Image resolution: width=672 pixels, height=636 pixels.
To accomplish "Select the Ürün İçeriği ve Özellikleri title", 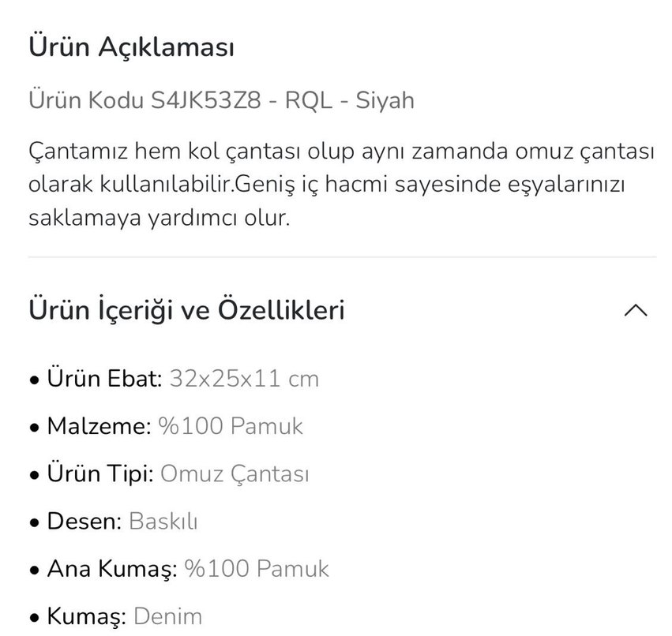I will tap(187, 309).
